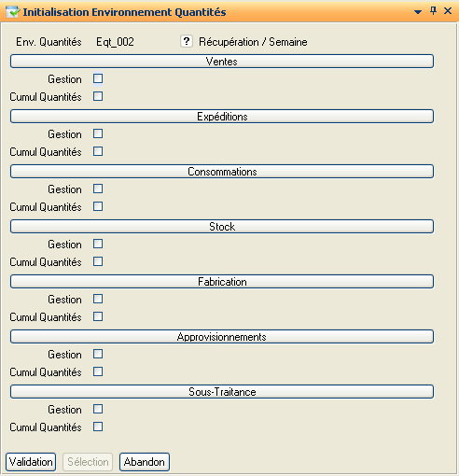Screen dimensions: 459x476
Task: Click the Validation button
Action: (31, 462)
